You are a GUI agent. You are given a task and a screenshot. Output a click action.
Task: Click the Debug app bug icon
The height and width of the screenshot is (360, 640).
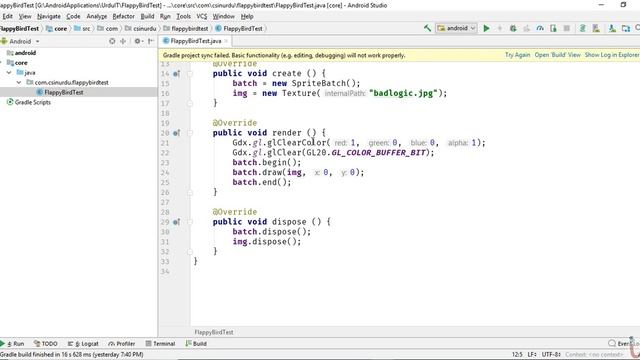513,28
